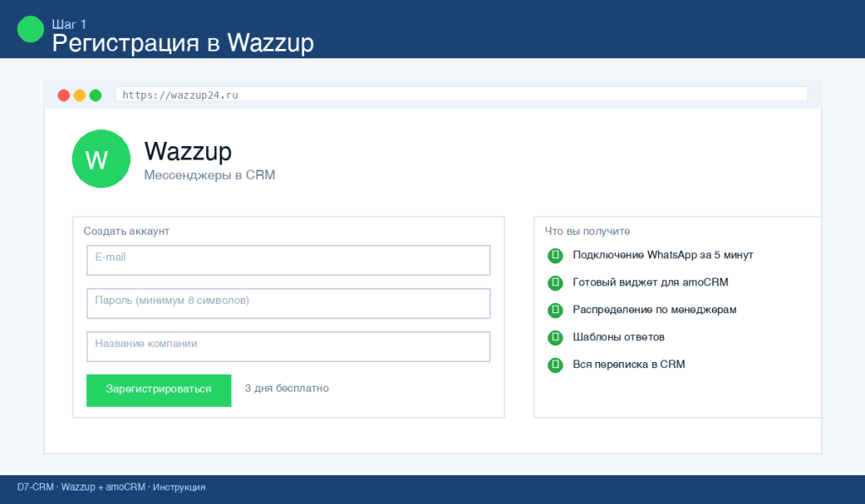865x504 pixels.
Task: Focus the password field (минимум 8 символов)
Action: click(288, 303)
